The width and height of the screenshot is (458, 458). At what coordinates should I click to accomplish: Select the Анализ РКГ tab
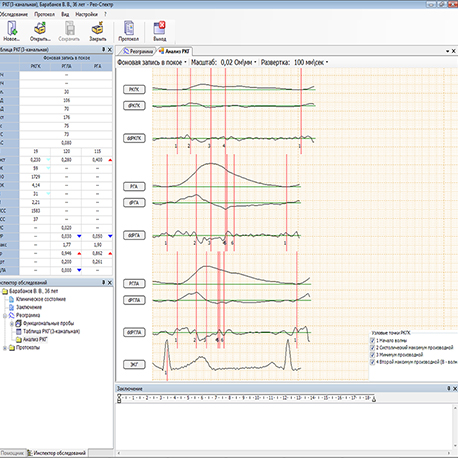174,51
